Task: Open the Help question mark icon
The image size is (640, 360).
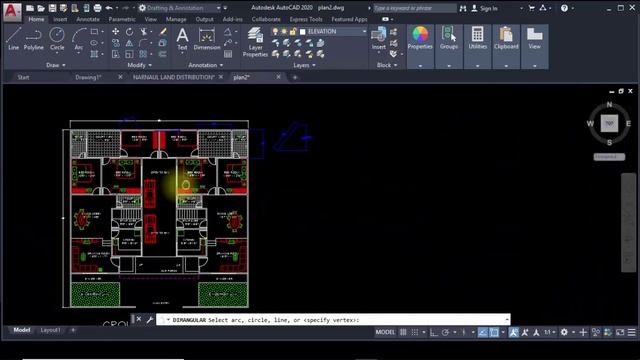Action: coord(564,8)
